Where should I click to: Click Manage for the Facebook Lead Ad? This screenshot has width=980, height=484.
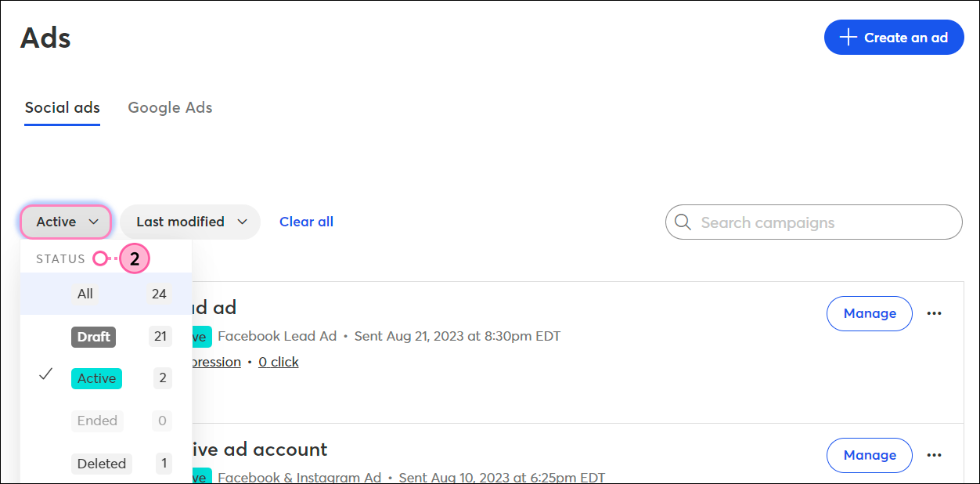(x=870, y=313)
